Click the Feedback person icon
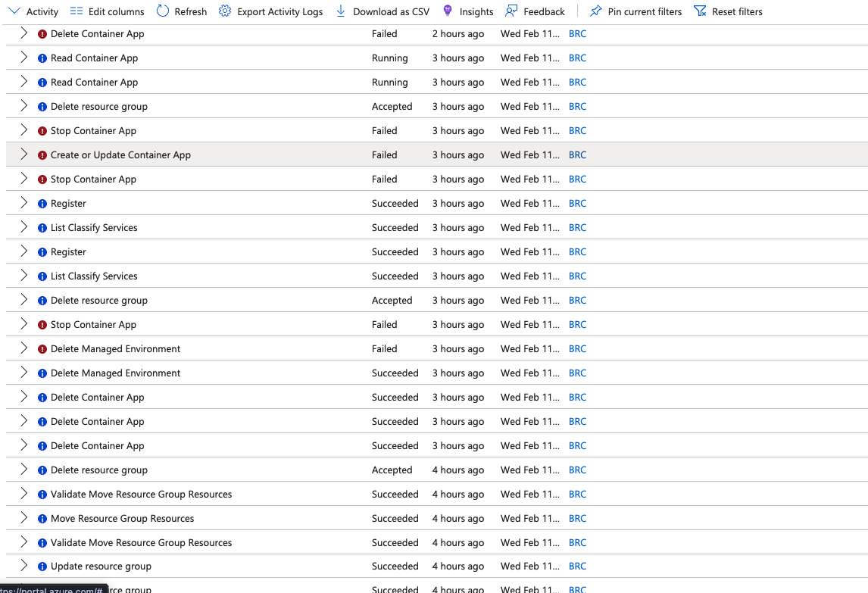The height and width of the screenshot is (593, 868). (511, 11)
